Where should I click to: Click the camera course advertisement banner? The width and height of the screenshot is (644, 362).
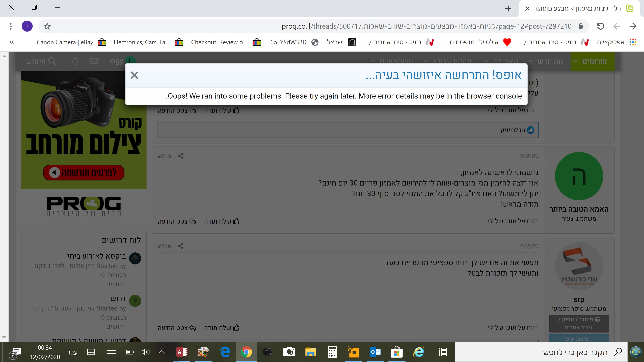click(x=84, y=130)
